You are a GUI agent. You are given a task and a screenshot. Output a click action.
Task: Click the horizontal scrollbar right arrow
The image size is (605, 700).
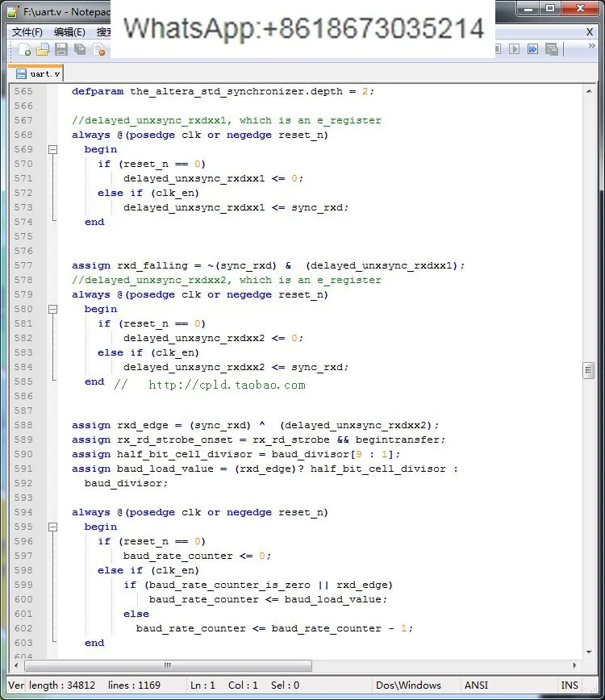[574, 665]
